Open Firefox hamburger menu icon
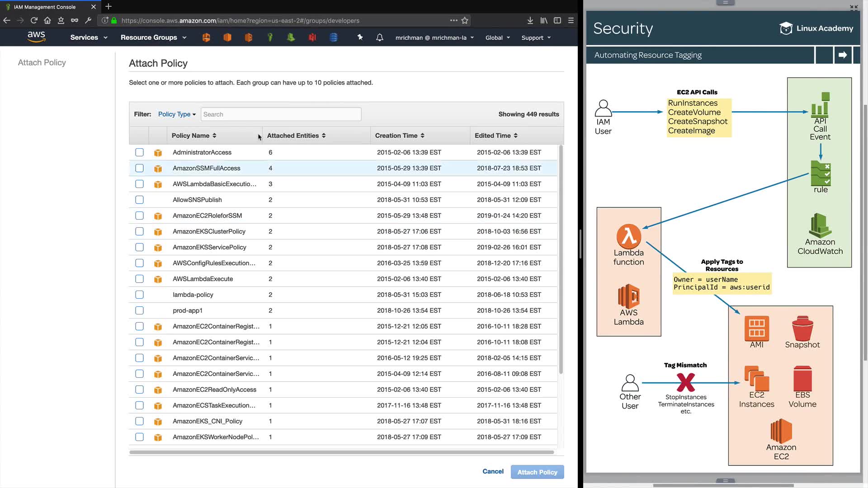Image resolution: width=868 pixels, height=488 pixels. click(571, 20)
